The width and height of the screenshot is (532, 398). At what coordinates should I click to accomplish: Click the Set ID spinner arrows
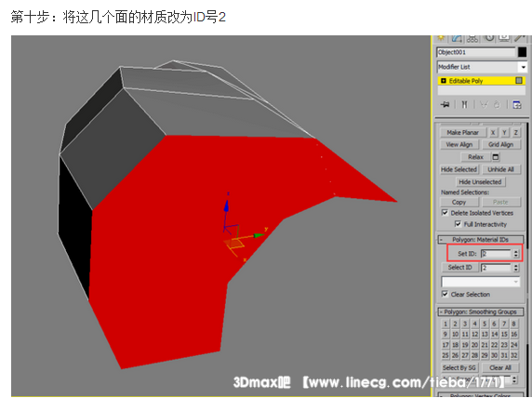click(516, 254)
